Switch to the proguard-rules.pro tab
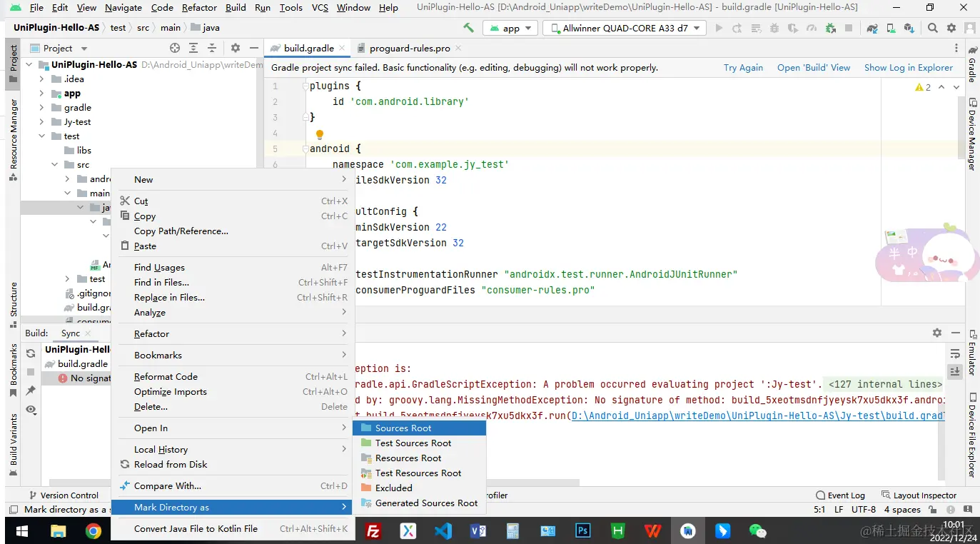 [x=408, y=48]
